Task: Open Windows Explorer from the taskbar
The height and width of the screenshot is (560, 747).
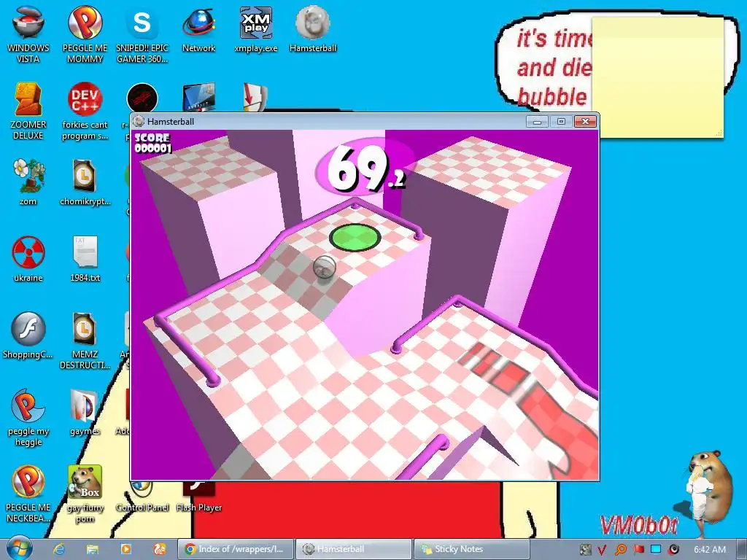Action: click(x=93, y=549)
